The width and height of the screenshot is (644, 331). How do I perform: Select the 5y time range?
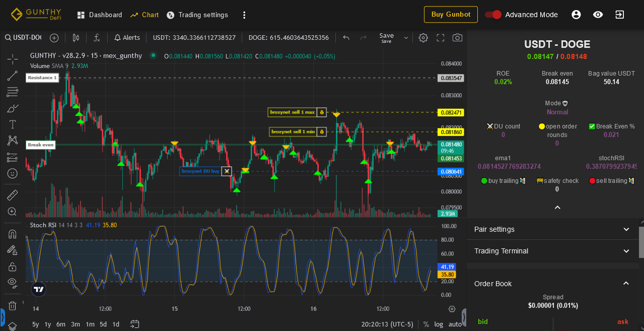pos(36,324)
